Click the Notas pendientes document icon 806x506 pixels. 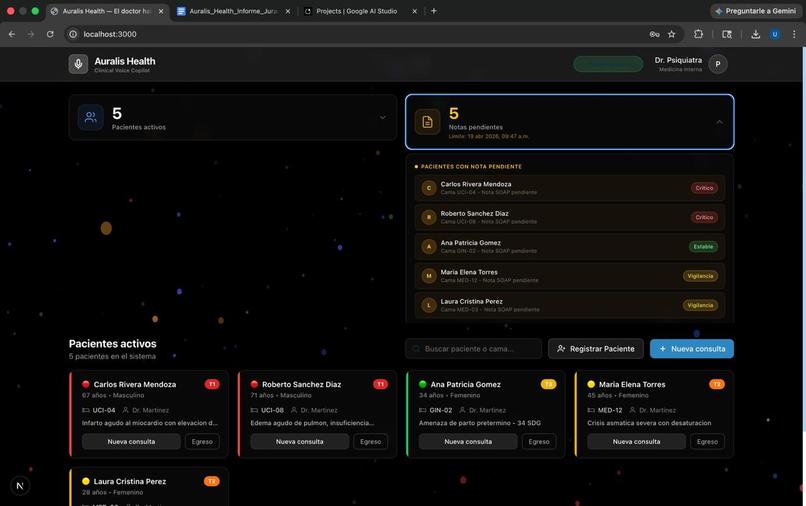(x=427, y=122)
